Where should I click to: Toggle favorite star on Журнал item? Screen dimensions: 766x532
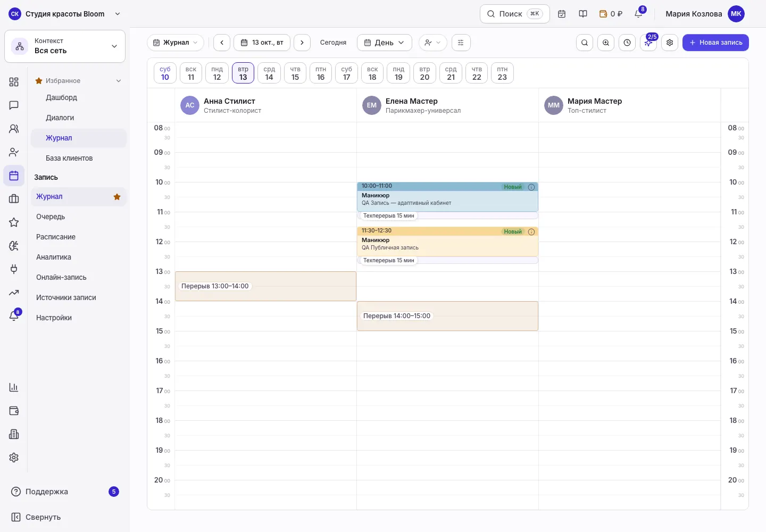coord(117,197)
